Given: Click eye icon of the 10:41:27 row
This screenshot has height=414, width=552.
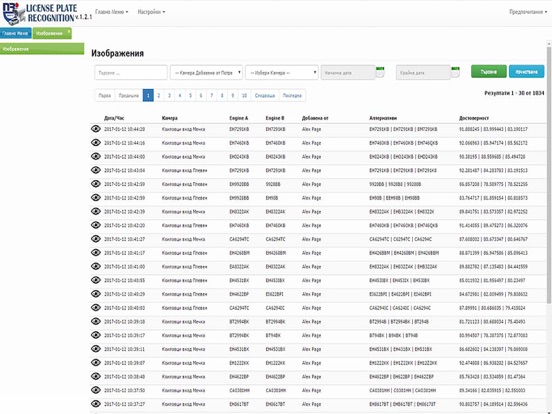Looking at the screenshot, I should [x=96, y=239].
